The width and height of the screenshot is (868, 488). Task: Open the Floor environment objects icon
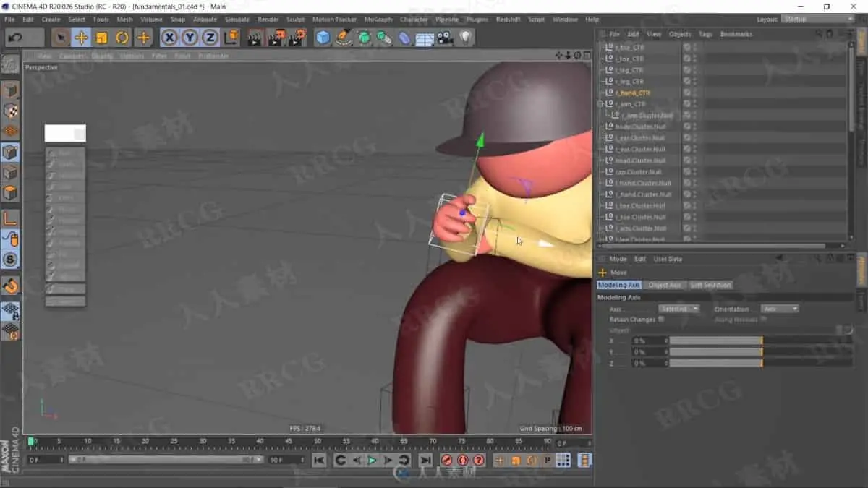click(x=425, y=38)
